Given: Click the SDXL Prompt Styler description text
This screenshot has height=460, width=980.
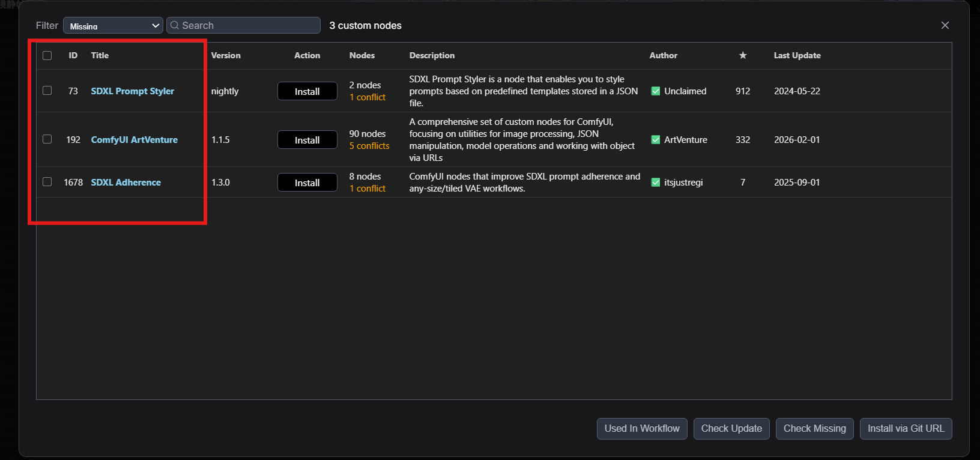Looking at the screenshot, I should pyautogui.click(x=524, y=91).
